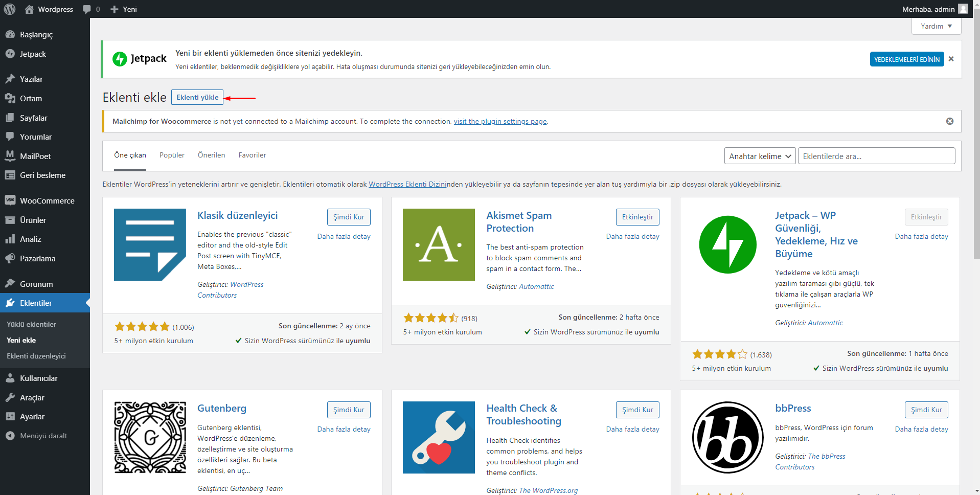Open the Anahtar kelime search type dropdown

(759, 156)
